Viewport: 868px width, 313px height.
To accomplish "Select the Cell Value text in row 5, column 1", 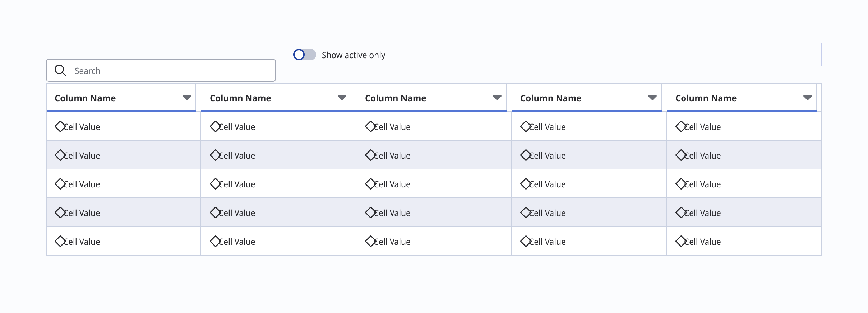I will pos(82,242).
